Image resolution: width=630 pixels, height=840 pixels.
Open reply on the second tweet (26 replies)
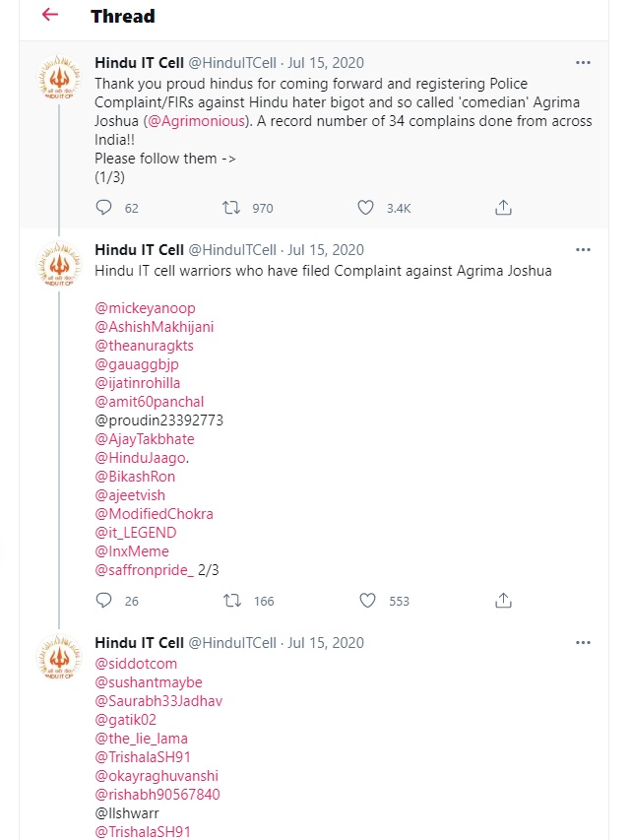click(x=104, y=601)
